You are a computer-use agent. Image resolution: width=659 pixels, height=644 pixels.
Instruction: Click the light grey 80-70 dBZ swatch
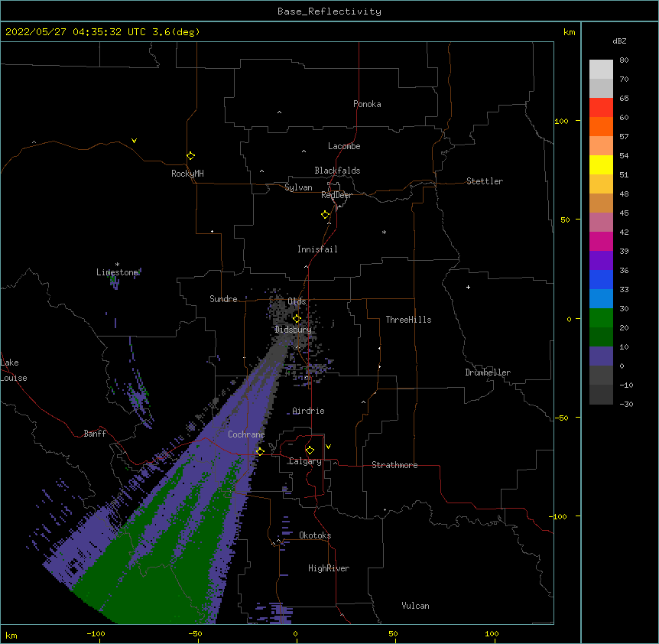click(601, 70)
